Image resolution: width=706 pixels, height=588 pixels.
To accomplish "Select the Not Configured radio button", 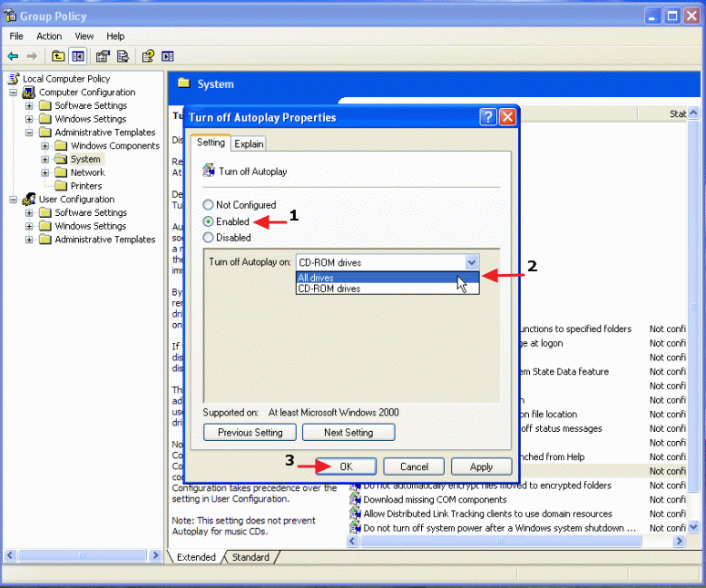I will coord(208,205).
